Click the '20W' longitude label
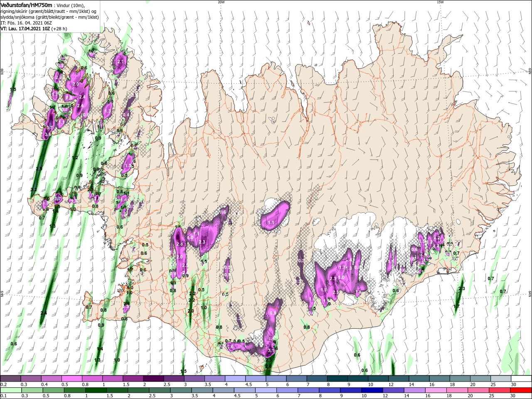This screenshot has width=532, height=399. (221, 2)
